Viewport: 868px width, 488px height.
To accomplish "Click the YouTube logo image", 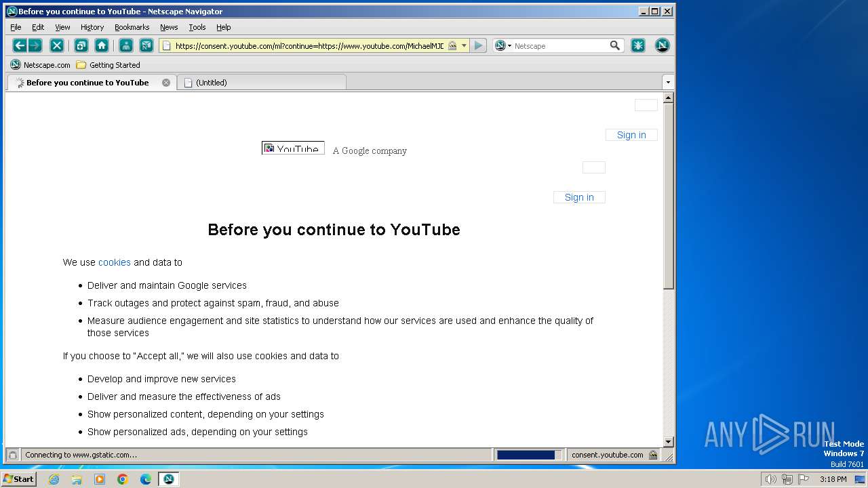I will coord(293,148).
